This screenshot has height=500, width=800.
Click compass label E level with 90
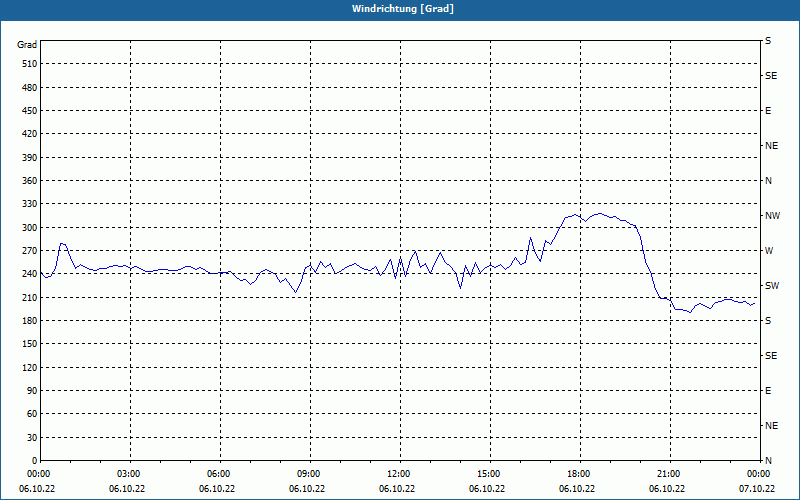point(768,391)
